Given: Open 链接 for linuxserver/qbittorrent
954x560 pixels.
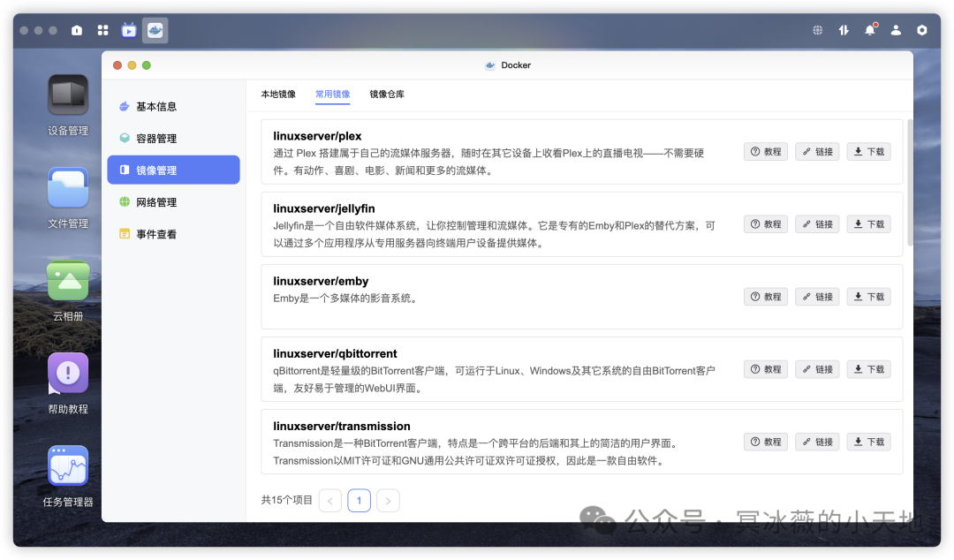Looking at the screenshot, I should point(817,369).
